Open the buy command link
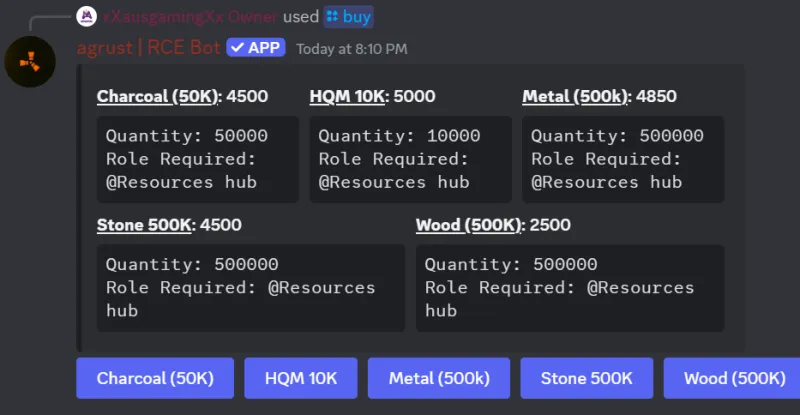 (348, 16)
